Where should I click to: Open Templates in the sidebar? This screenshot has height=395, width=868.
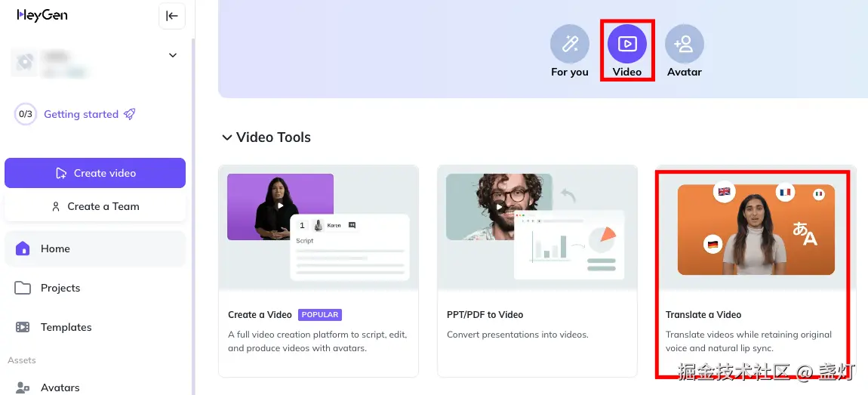[95, 328]
